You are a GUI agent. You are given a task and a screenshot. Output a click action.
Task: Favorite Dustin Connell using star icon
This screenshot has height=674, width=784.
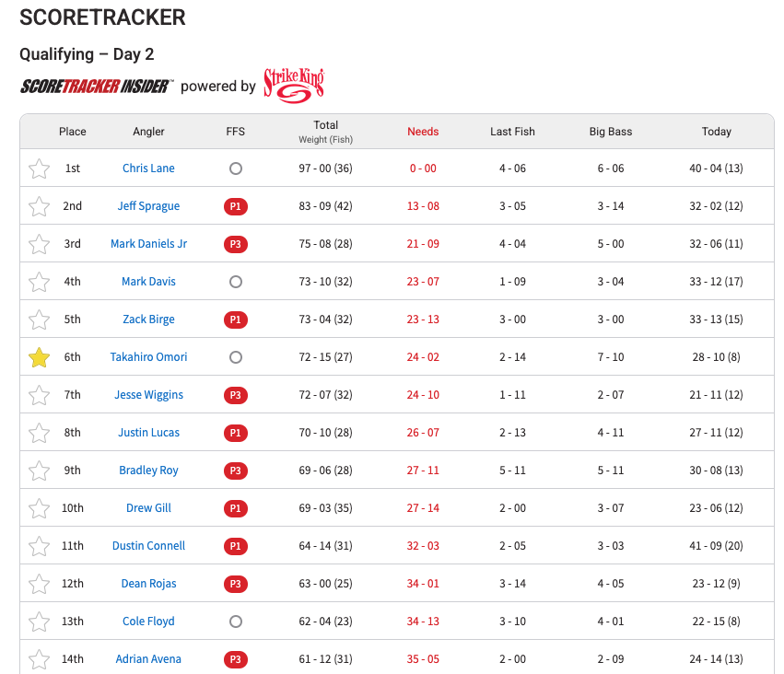[x=39, y=546]
